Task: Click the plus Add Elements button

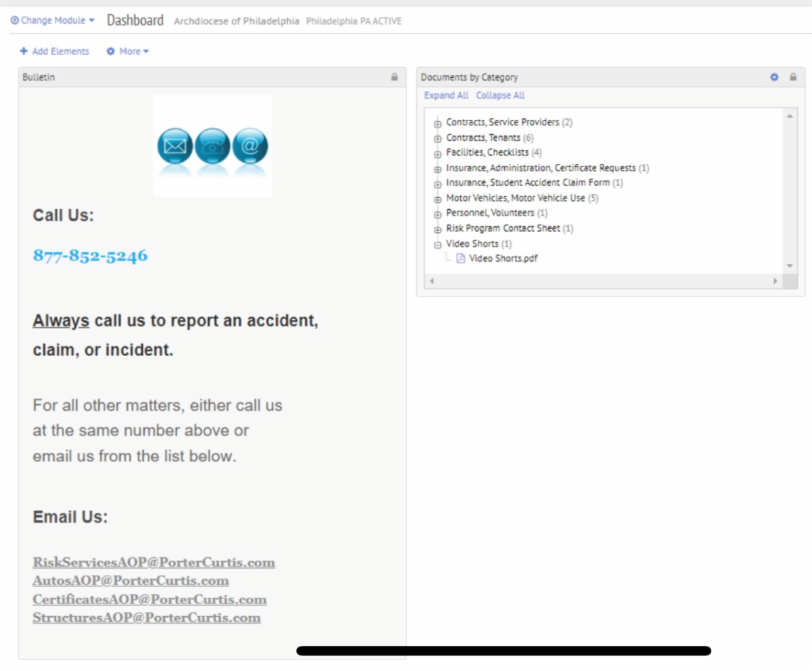Action: point(54,51)
